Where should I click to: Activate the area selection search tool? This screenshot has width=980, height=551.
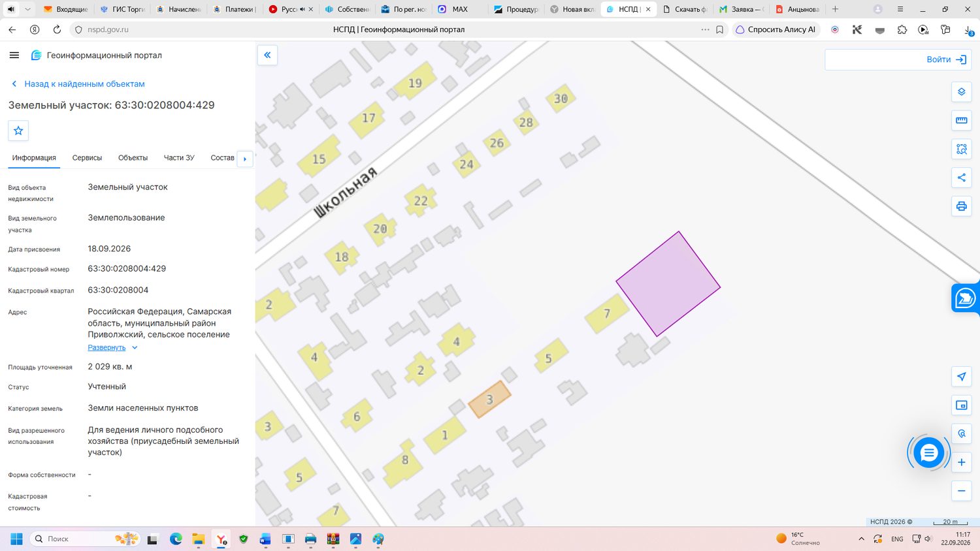tap(962, 150)
